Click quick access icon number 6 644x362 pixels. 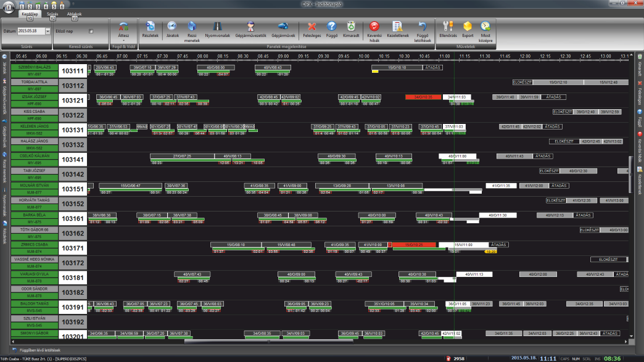coord(62,7)
